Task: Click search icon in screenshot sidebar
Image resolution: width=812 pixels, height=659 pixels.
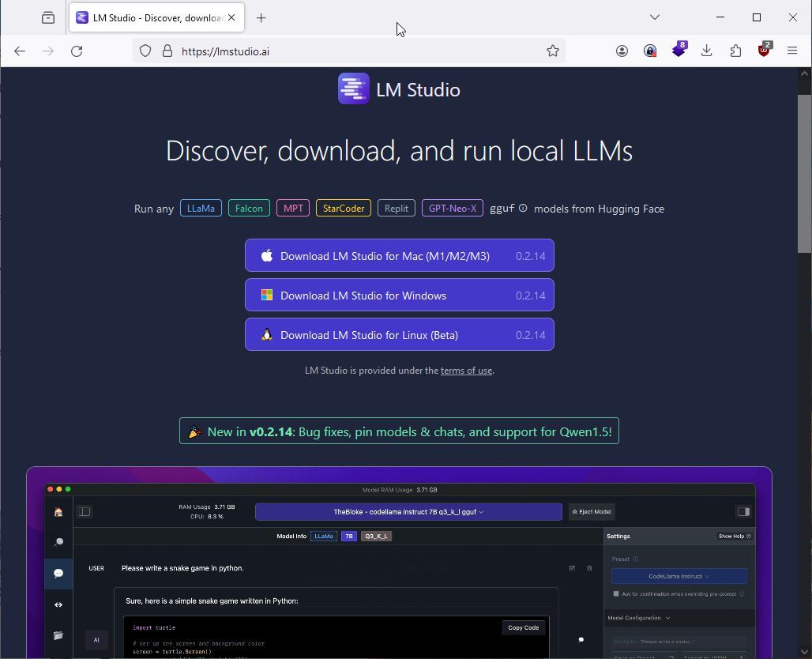Action: tap(58, 542)
